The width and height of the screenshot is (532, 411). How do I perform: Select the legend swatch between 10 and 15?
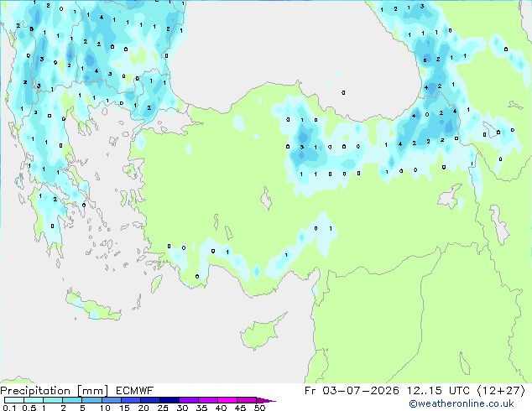tap(111, 400)
